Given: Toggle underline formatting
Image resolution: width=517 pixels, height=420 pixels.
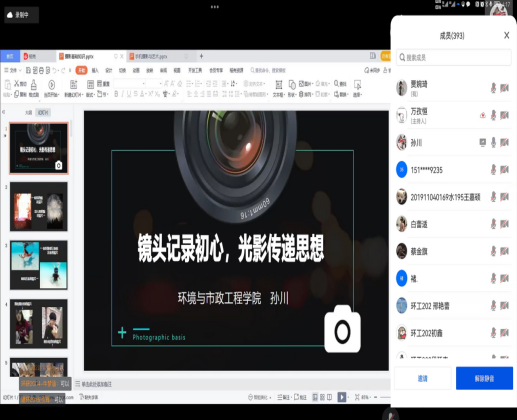Looking at the screenshot, I should tap(129, 94).
